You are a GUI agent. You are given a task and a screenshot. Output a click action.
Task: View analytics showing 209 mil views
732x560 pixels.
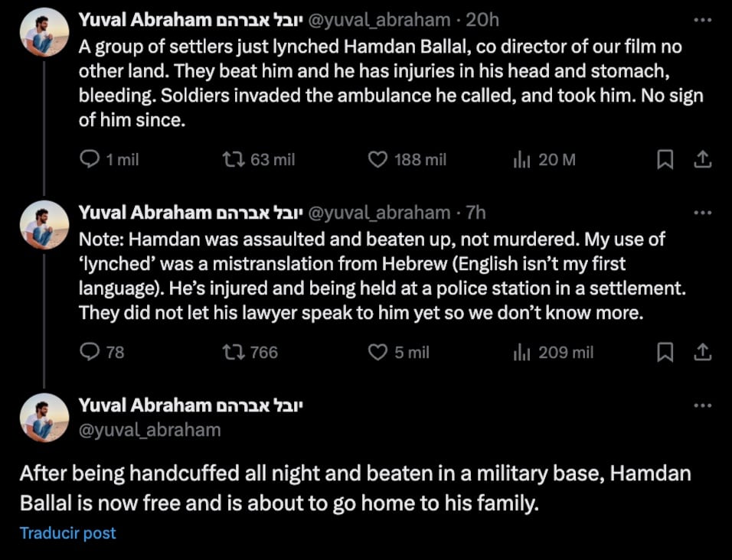click(521, 352)
